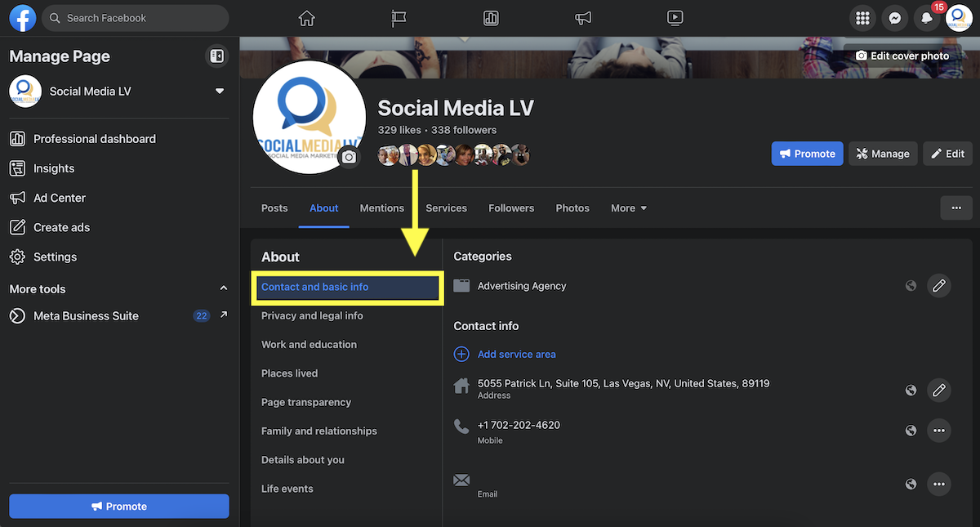Collapse the More tools section chevron

coord(223,288)
